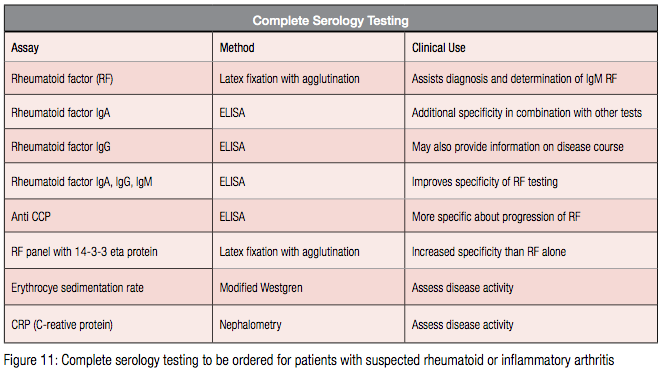Click 'RF panel with 14-3-3 eta protein'
Viewport: 662px width, 376px height.
[84, 252]
